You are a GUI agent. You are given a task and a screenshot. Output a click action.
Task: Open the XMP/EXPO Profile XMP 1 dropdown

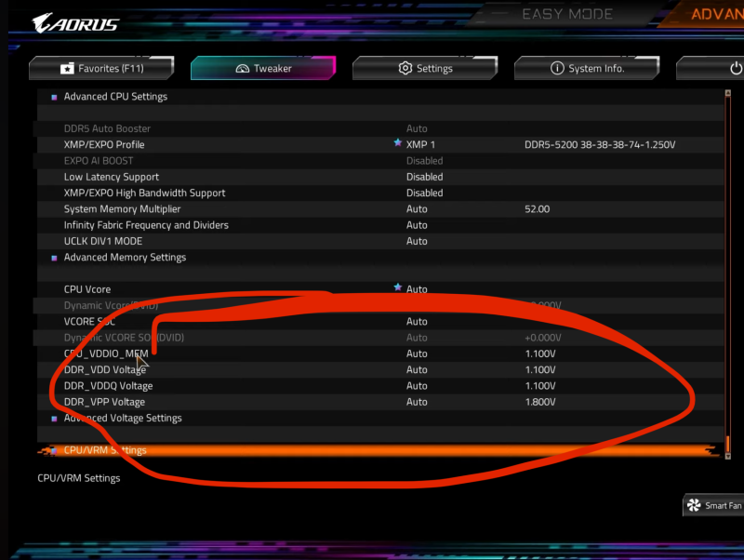(420, 145)
